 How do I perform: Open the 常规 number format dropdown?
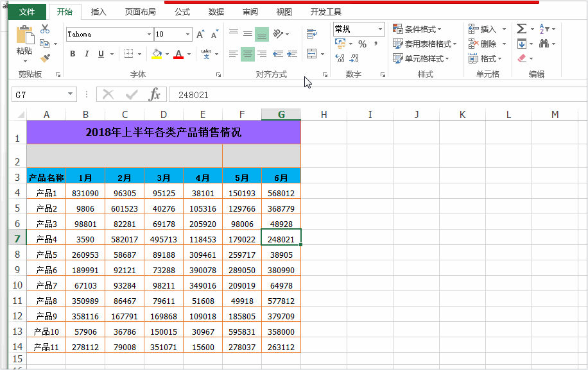click(380, 29)
